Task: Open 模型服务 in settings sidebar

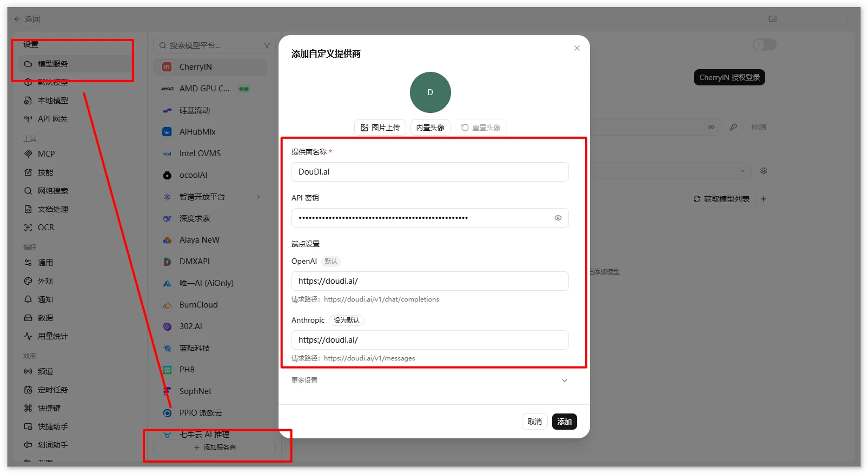Action: 75,64
